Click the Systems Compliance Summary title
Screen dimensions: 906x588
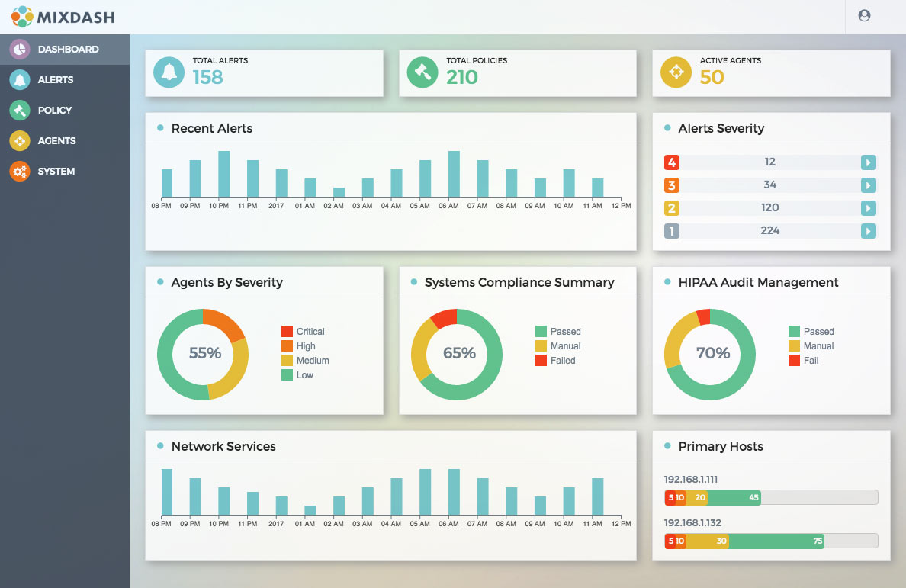coord(519,282)
